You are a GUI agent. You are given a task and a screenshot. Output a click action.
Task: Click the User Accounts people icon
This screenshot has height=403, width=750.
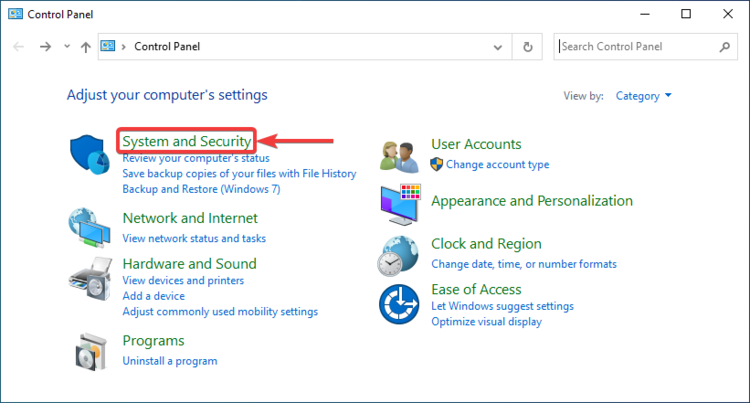point(400,155)
